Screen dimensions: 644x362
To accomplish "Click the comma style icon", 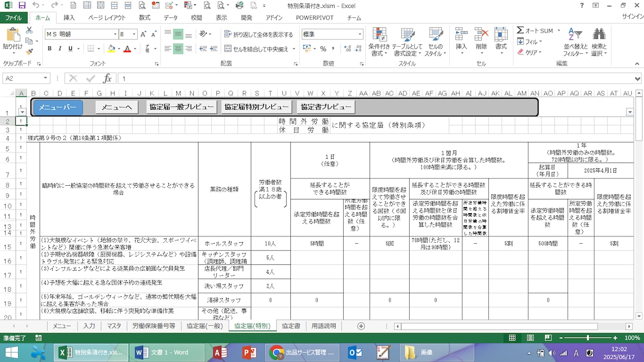I will 334,49.
